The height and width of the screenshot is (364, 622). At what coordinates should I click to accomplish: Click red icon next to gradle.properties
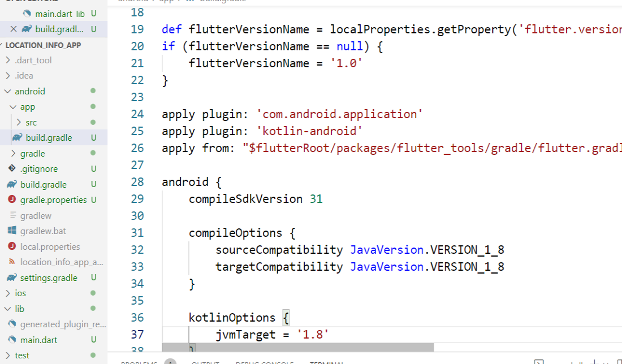tap(12, 200)
